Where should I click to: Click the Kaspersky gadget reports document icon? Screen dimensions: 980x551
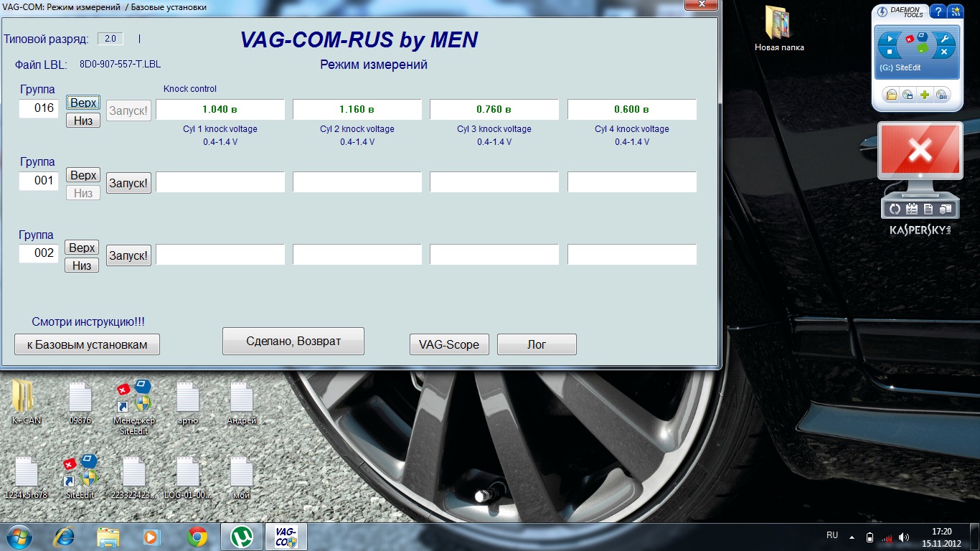(x=928, y=209)
